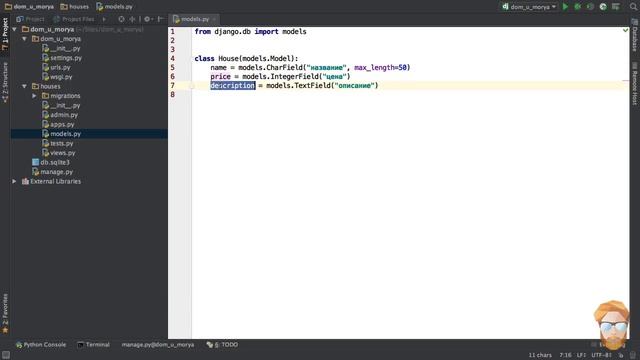Click UTF-8 encoding selector in status bar
640x360 pixels.
(x=602, y=355)
